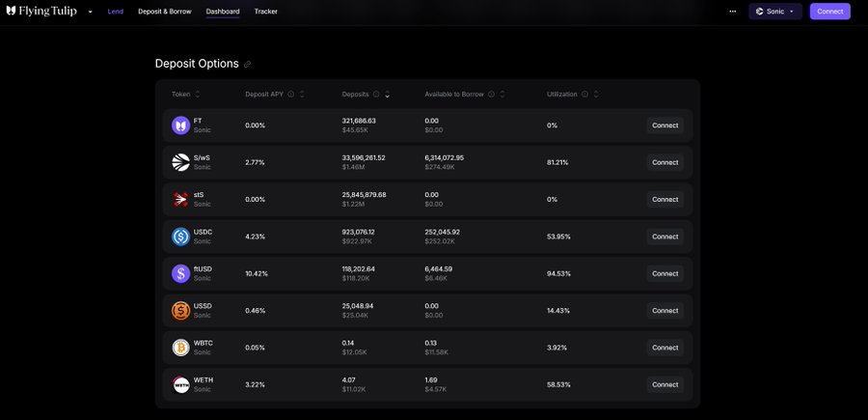
Task: Click the stS token icon
Action: pyautogui.click(x=180, y=200)
